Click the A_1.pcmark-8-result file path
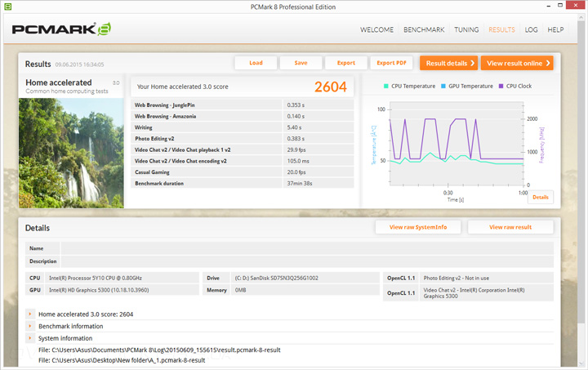 (122, 360)
